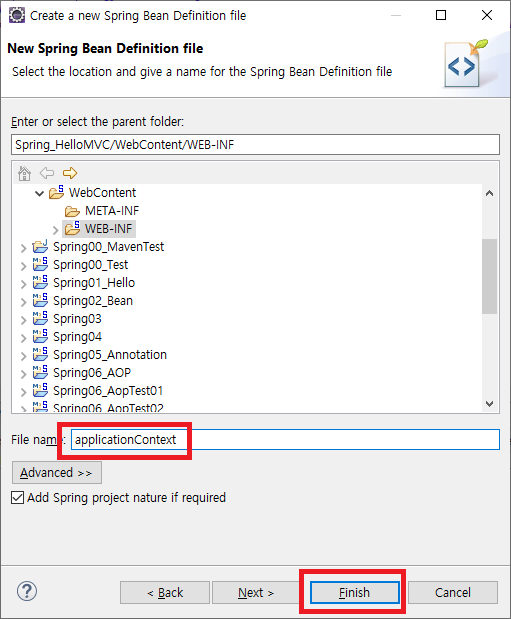
Task: Click the tree scrollbar down arrow
Action: (490, 403)
